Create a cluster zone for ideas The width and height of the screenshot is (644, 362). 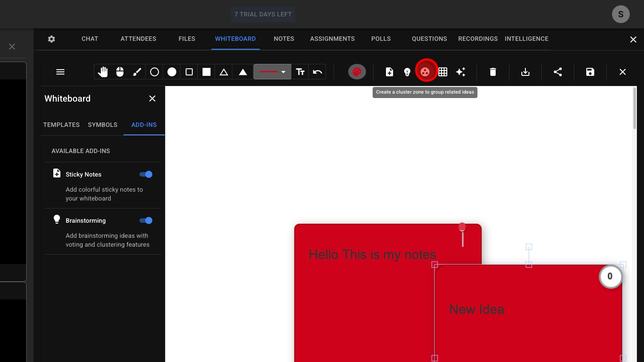coord(425,72)
